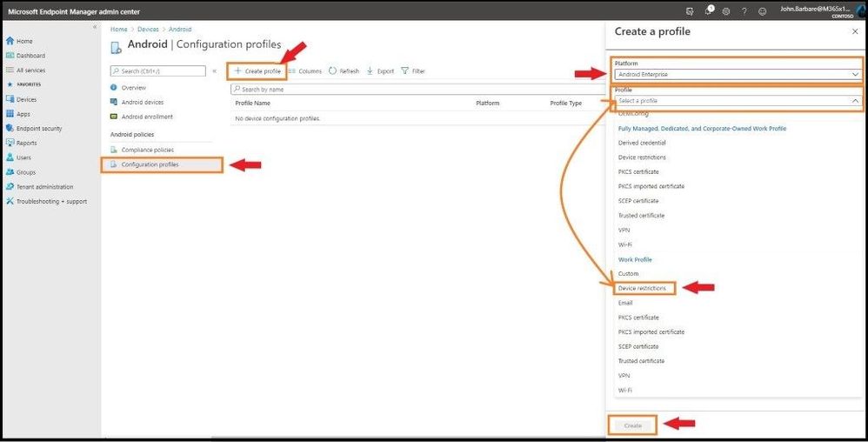The width and height of the screenshot is (868, 442).
Task: Refresh the configuration profiles list
Action: pyautogui.click(x=344, y=70)
